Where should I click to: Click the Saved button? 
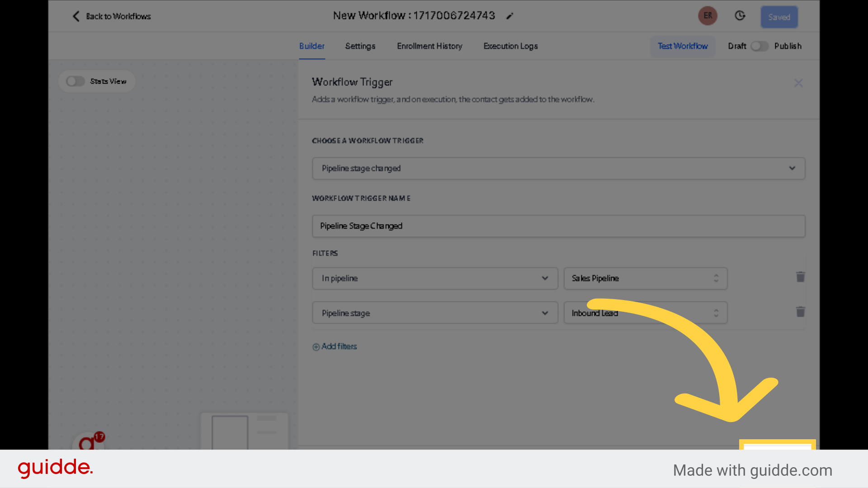click(x=779, y=17)
